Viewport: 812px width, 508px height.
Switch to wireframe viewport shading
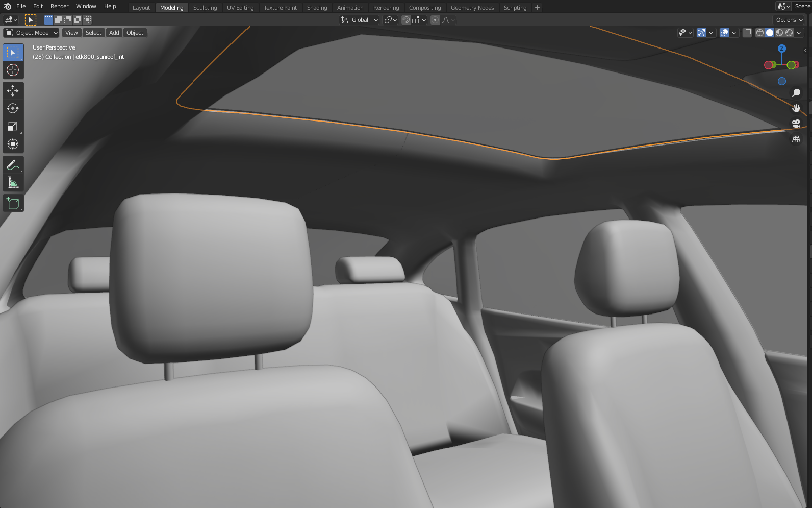(760, 33)
